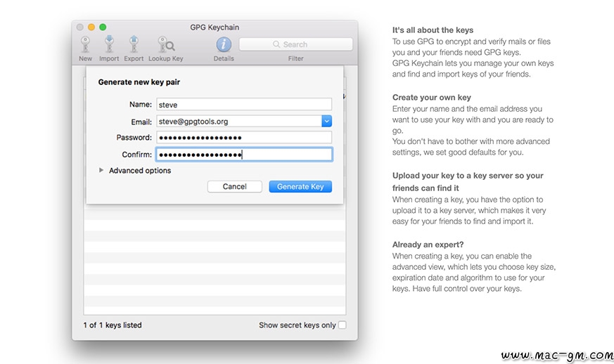The image size is (614, 364).
Task: Click the 'GPG Keychain' window title
Action: click(x=215, y=27)
